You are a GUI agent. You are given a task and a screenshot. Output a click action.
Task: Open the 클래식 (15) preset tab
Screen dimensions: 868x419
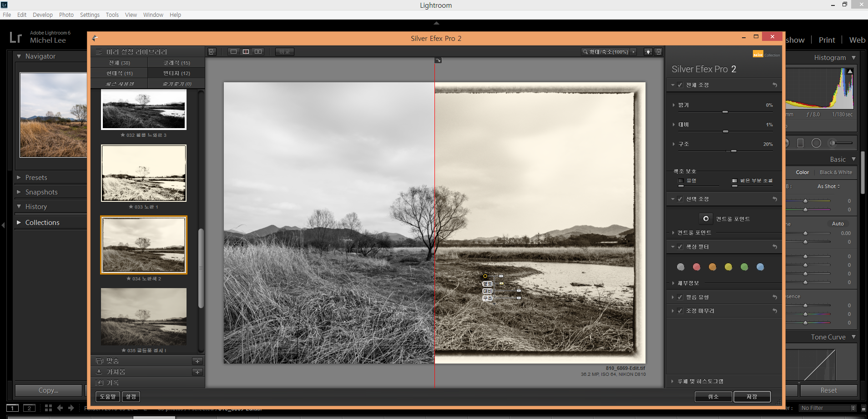coord(177,63)
